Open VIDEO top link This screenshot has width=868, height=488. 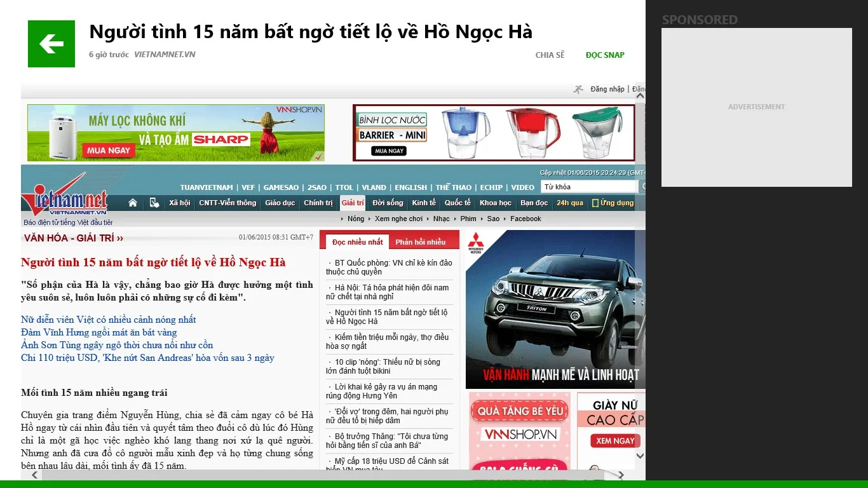click(523, 187)
